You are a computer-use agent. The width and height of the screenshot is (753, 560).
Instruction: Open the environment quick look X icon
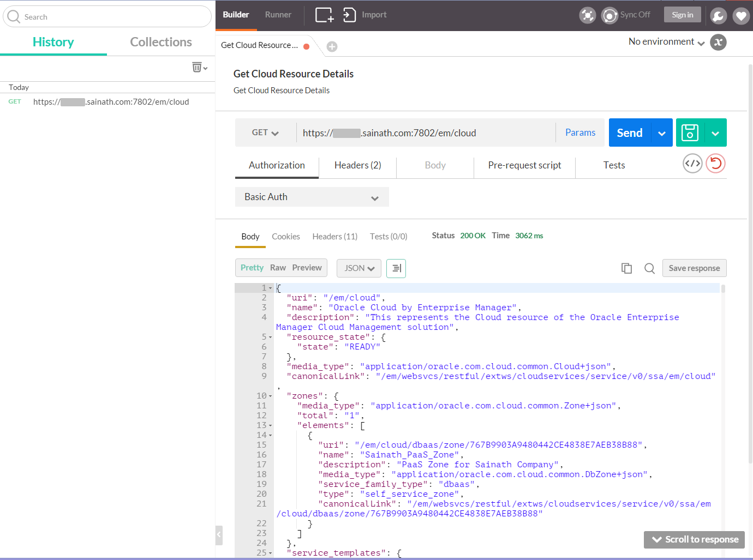click(x=718, y=42)
